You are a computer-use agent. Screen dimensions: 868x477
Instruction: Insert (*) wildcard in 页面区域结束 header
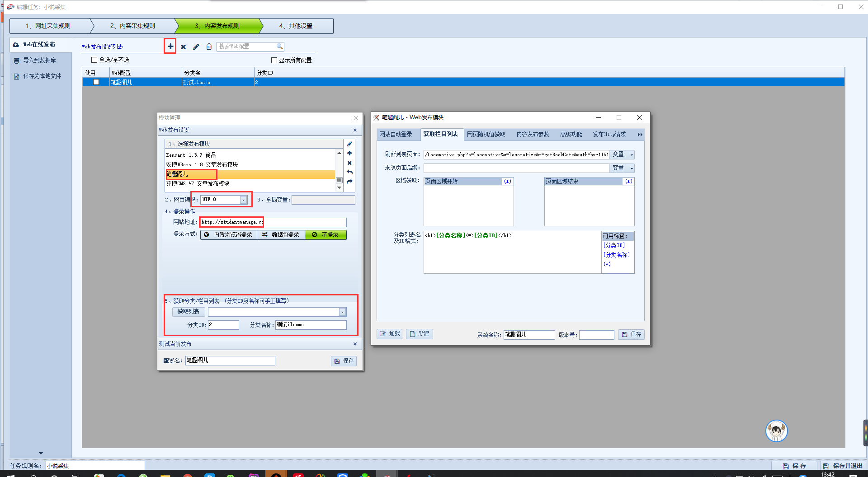(629, 181)
